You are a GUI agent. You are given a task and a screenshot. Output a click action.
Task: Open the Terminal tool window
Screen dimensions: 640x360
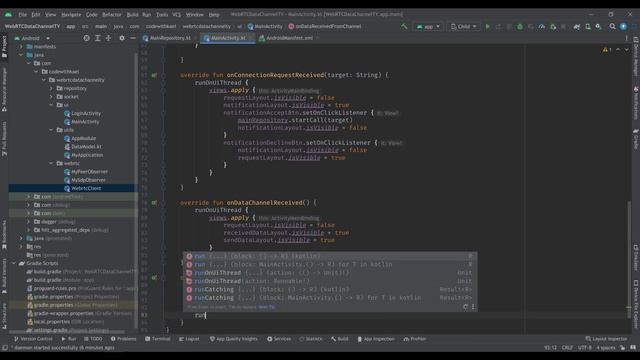coord(158,339)
